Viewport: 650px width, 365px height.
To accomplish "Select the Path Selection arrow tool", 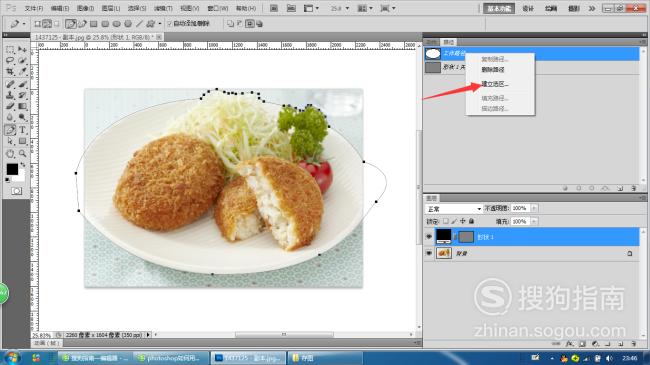I will [10, 141].
